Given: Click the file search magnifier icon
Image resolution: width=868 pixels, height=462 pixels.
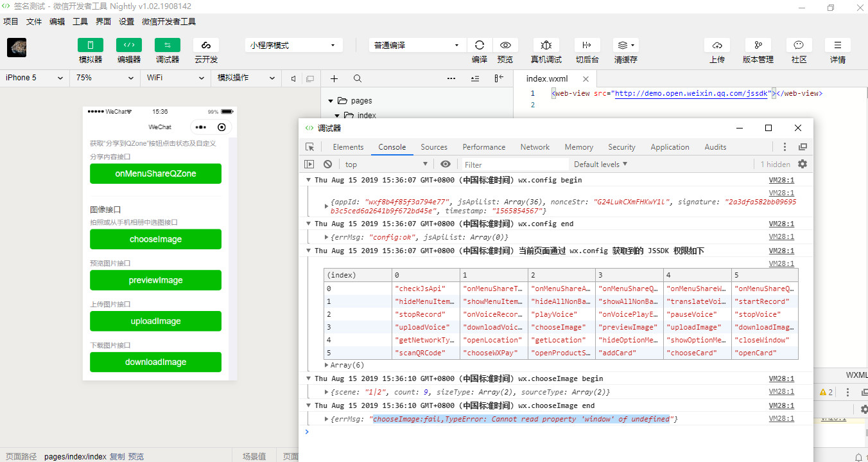Looking at the screenshot, I should pyautogui.click(x=358, y=78).
